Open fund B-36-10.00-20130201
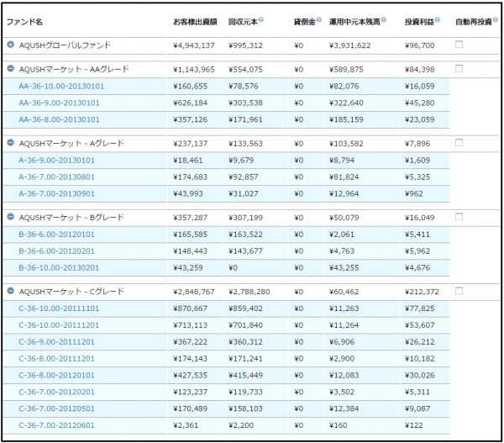The image size is (504, 443). tap(59, 267)
